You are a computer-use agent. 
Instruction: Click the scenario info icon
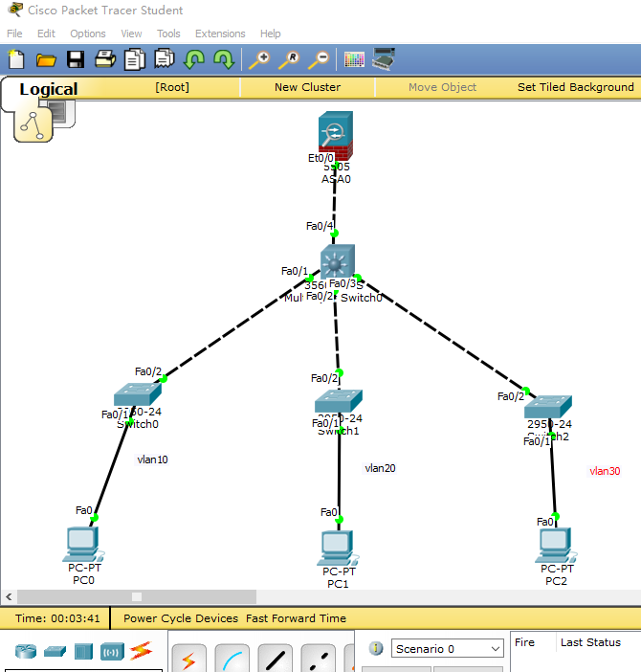(x=376, y=648)
